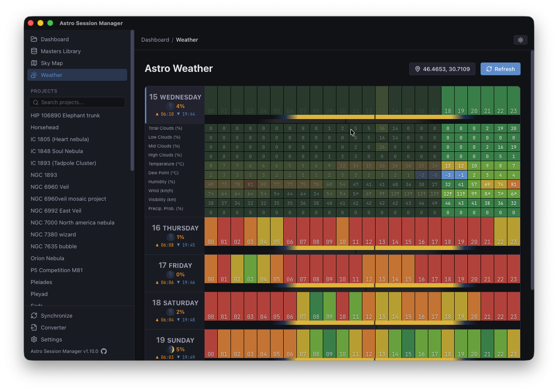This screenshot has height=392, width=558.
Task: Click the Dashboard folder icon in sidebar
Action: 34,39
